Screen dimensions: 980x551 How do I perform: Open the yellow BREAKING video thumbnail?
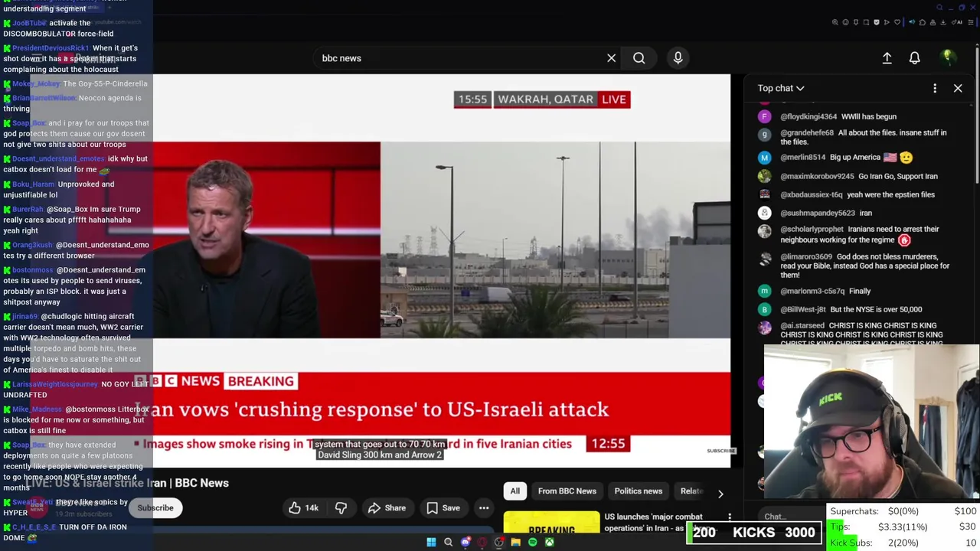point(552,523)
